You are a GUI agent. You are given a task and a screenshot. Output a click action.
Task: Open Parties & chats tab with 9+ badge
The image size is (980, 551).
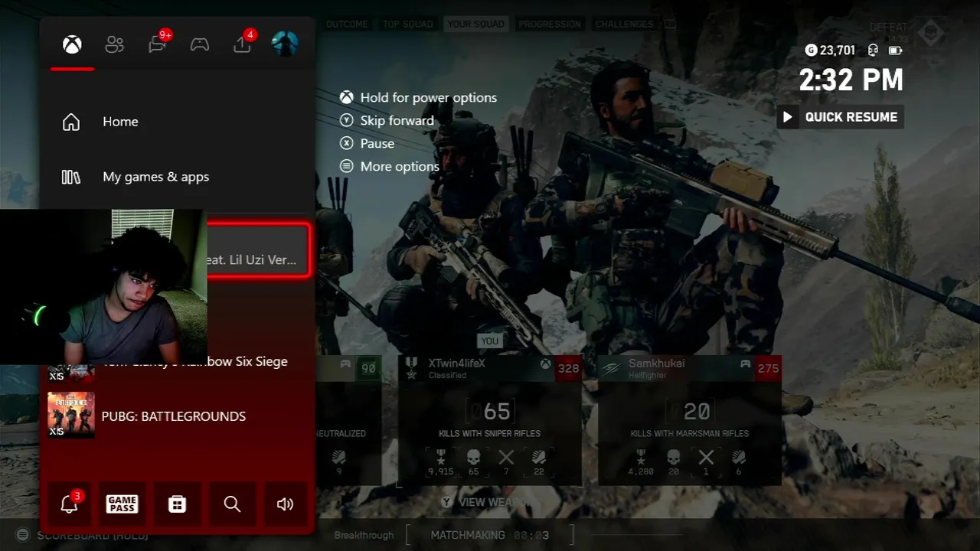click(158, 44)
